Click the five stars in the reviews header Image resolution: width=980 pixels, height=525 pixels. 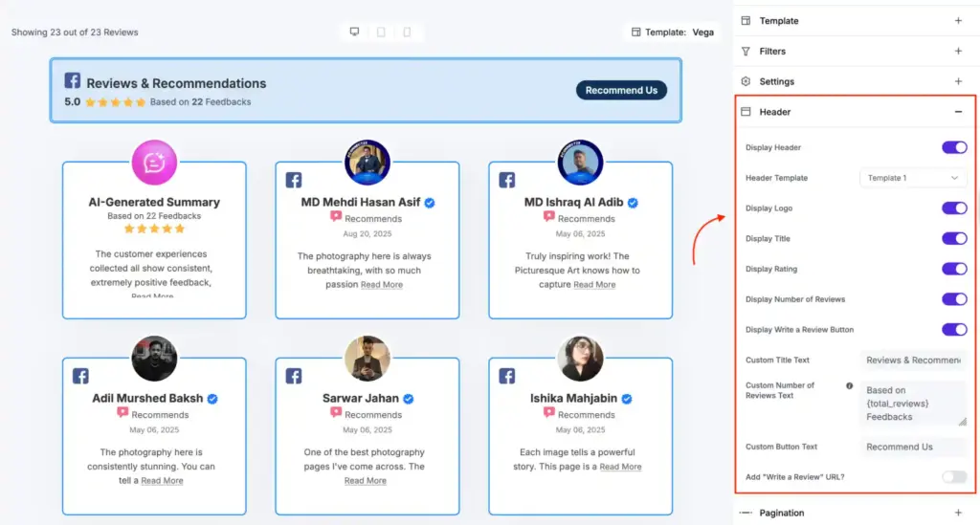pyautogui.click(x=115, y=102)
